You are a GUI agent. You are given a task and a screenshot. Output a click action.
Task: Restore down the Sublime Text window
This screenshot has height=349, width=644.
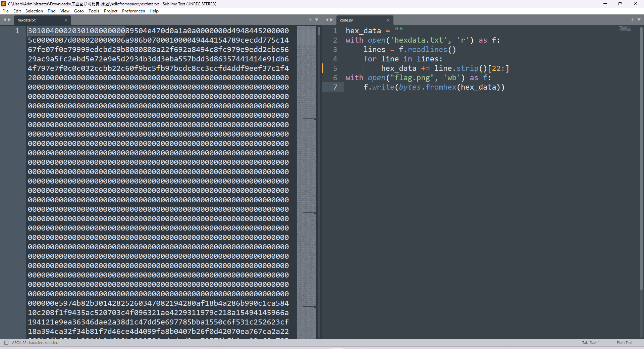point(620,4)
